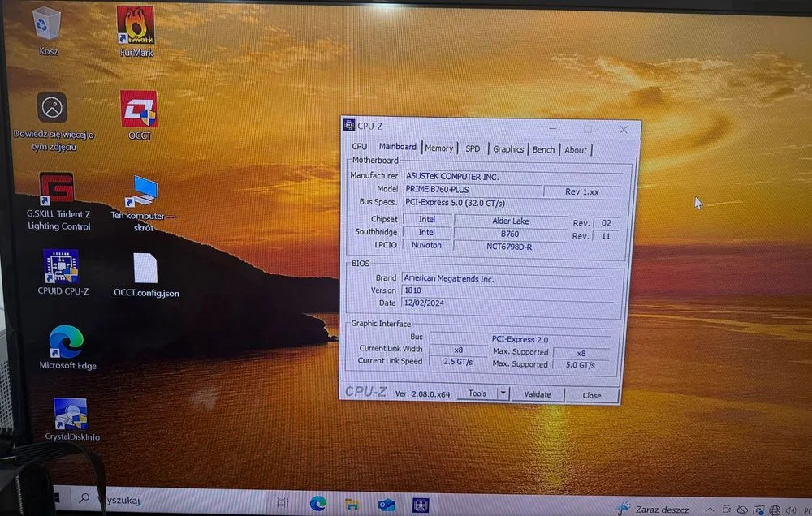Click the Southbridge Rev. '11' field

(606, 236)
